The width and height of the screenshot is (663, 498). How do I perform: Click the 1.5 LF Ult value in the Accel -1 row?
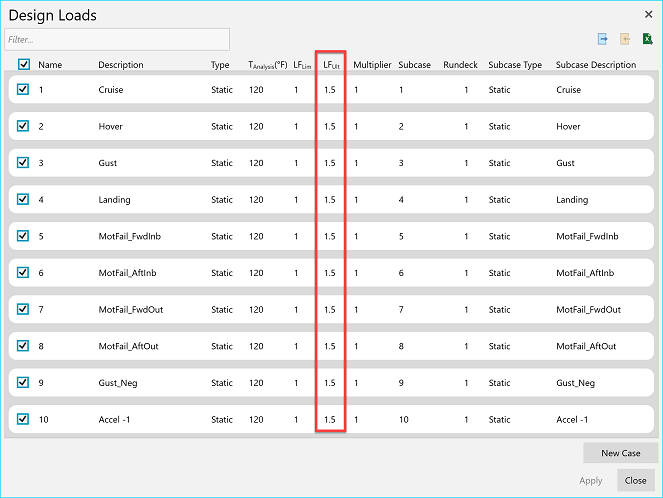click(x=330, y=419)
